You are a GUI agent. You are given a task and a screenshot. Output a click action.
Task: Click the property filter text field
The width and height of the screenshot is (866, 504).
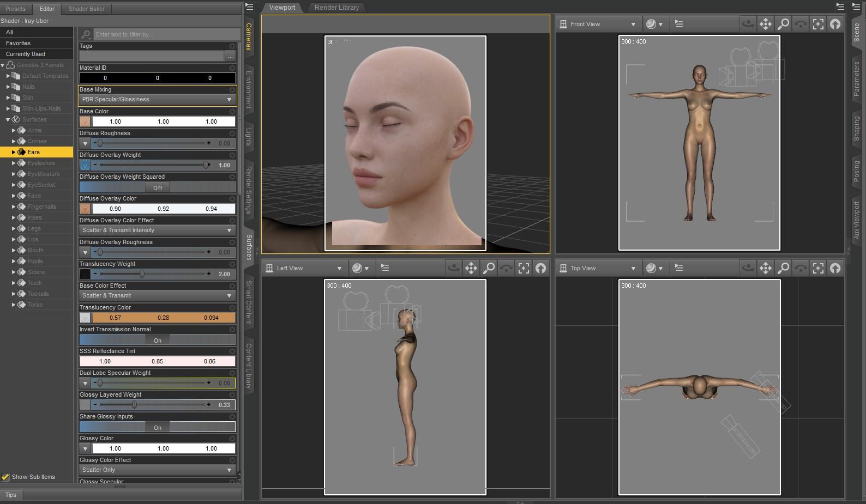pos(165,34)
